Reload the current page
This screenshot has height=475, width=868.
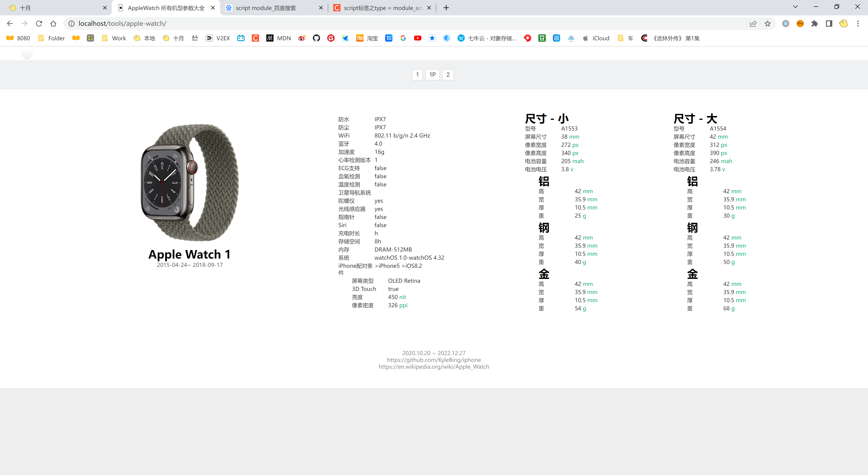click(39, 23)
